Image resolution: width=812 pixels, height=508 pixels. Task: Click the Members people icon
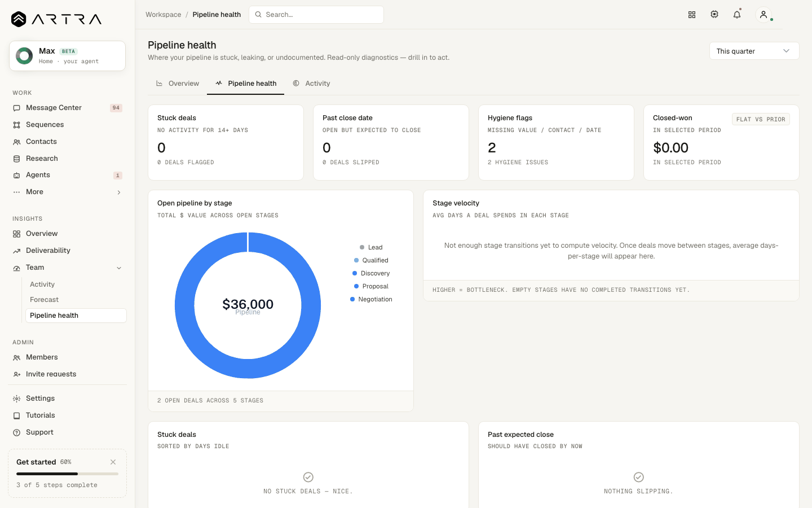[x=17, y=357]
